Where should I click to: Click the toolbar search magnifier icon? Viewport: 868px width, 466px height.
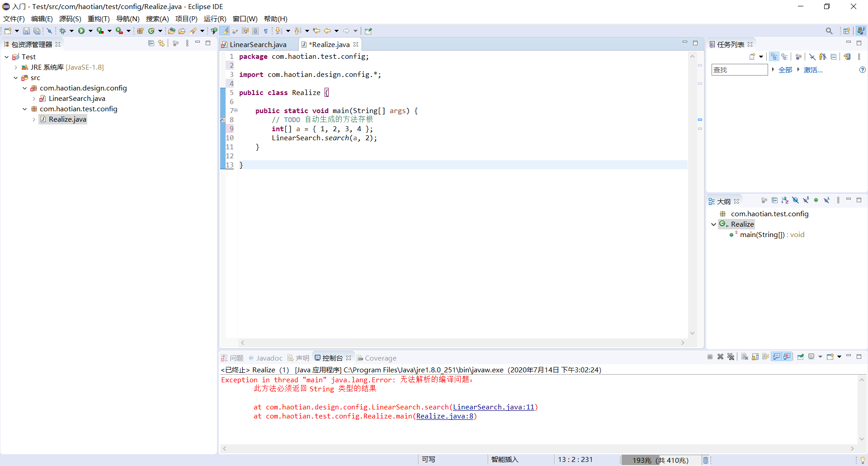click(x=829, y=31)
